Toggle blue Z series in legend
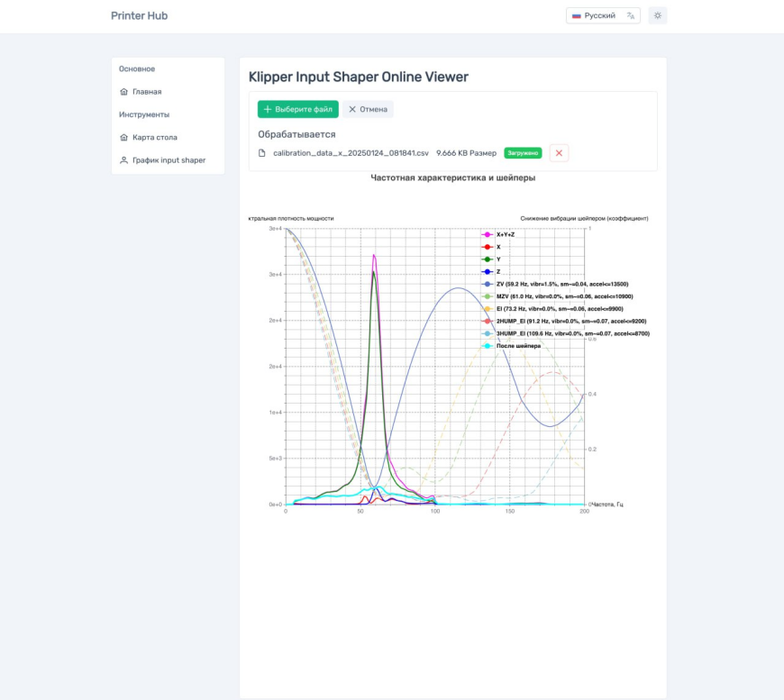This screenshot has width=784, height=700. 491,271
